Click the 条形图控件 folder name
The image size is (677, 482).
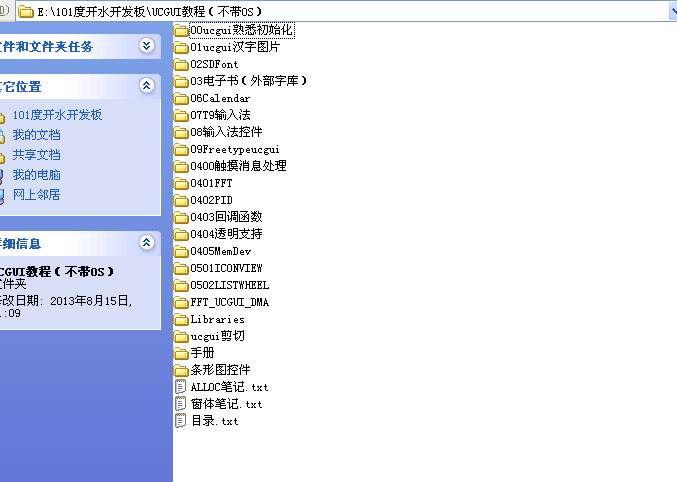click(x=220, y=370)
